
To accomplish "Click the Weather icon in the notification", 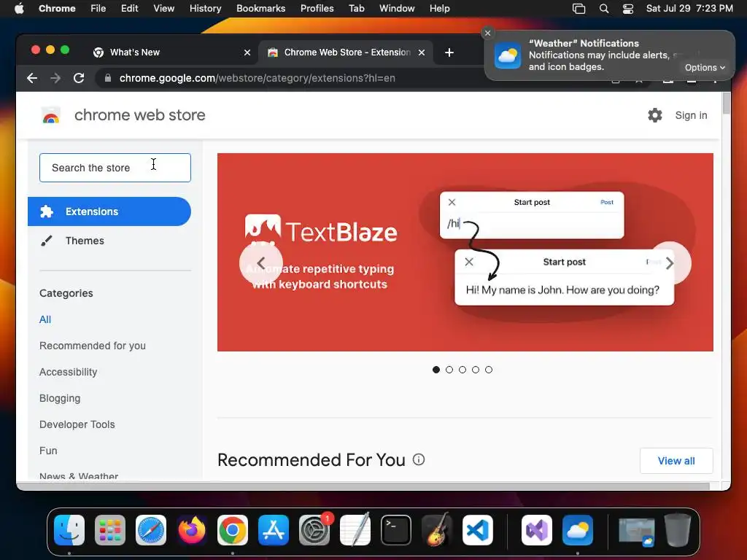I will tap(508, 55).
